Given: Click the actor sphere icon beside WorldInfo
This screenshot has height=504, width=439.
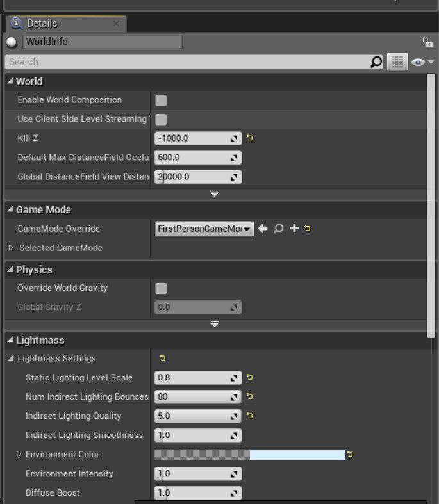Looking at the screenshot, I should click(12, 42).
